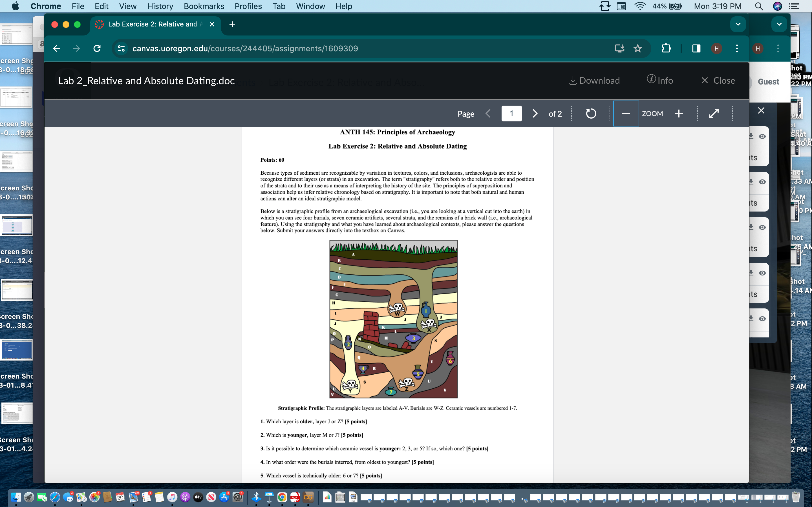Open the Bookmarks menu
Viewport: 812px width, 507px height.
click(204, 6)
